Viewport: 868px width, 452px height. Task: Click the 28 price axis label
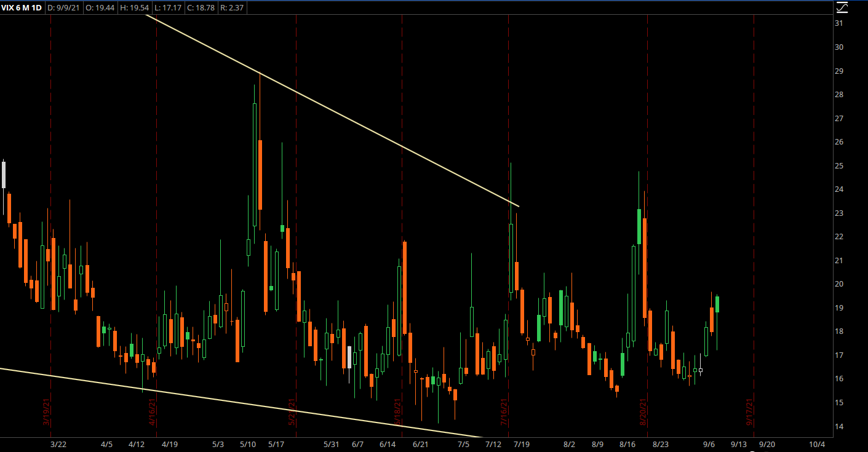(838, 95)
